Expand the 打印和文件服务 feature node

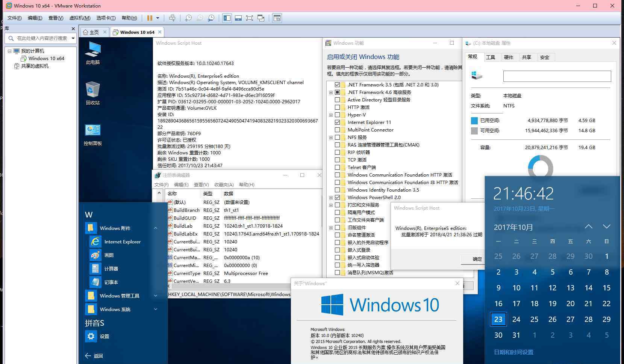(x=331, y=205)
